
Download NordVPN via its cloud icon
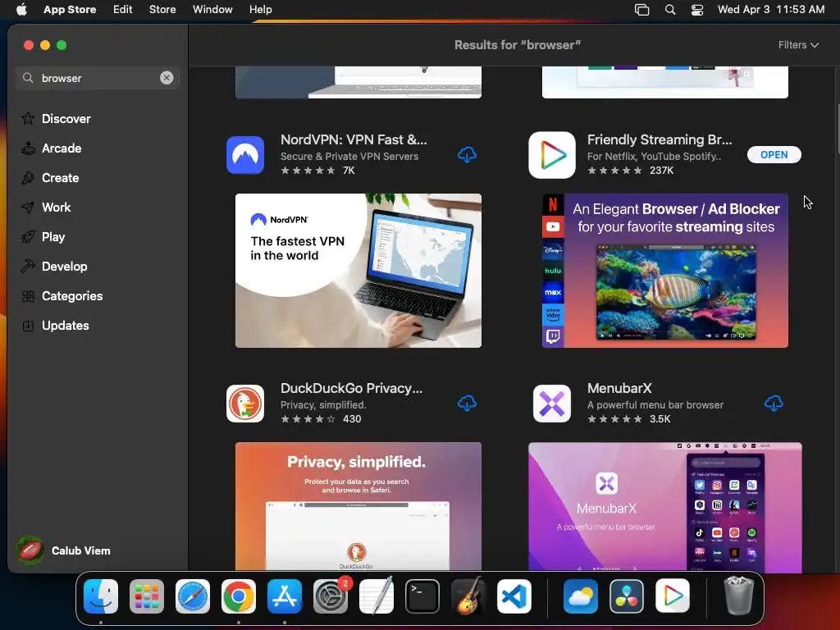tap(467, 155)
